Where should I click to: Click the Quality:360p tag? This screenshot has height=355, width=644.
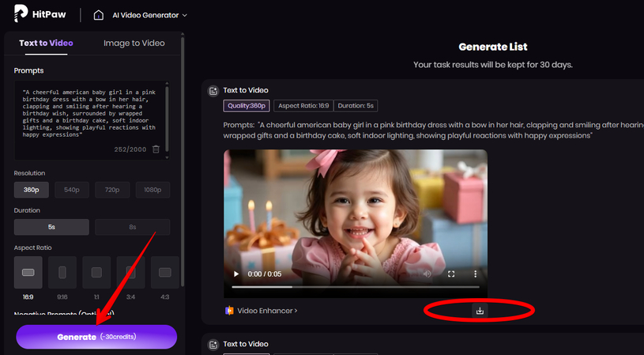click(x=247, y=106)
